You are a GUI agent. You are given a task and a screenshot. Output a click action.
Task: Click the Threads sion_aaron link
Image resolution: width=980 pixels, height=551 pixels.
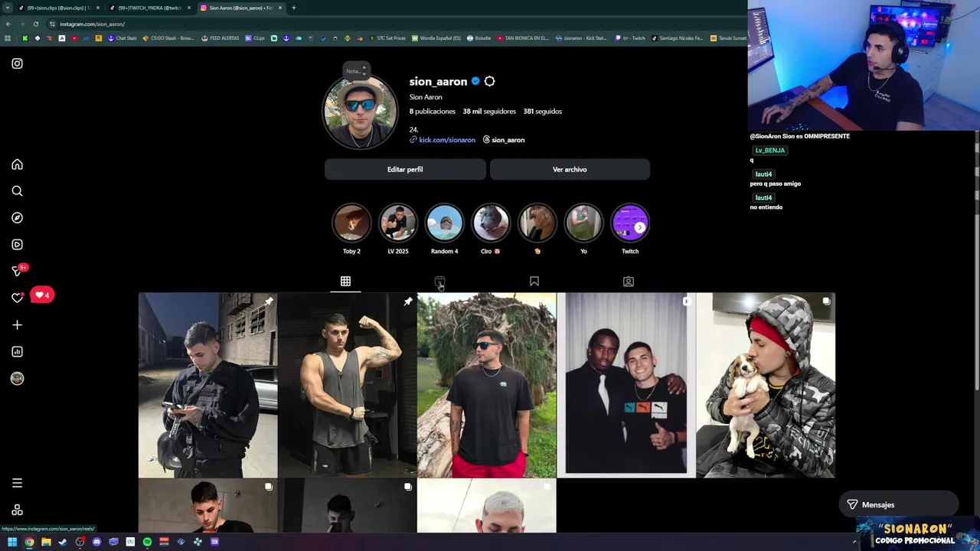coord(504,140)
